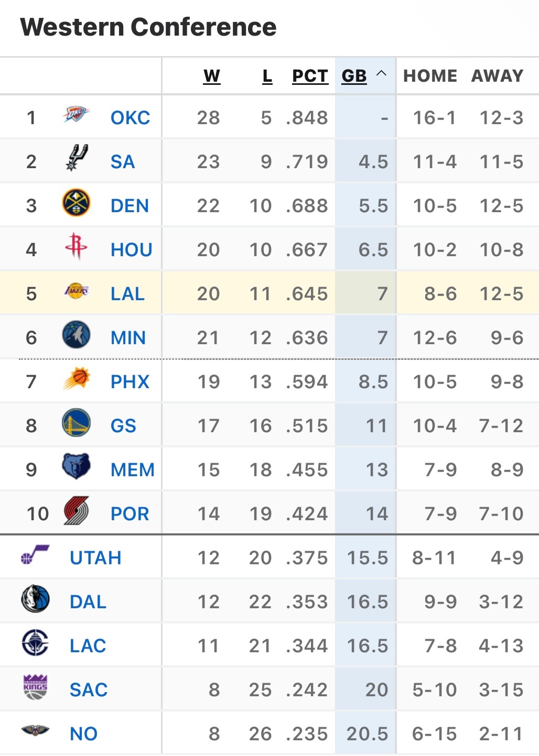Tap the Sacramento Kings logo
Viewport: 539px width, 756px height.
click(x=36, y=687)
